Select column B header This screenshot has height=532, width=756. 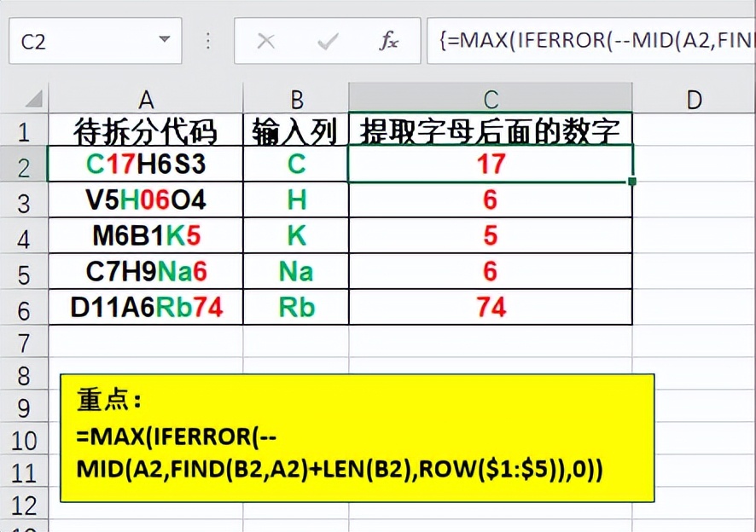pyautogui.click(x=296, y=99)
